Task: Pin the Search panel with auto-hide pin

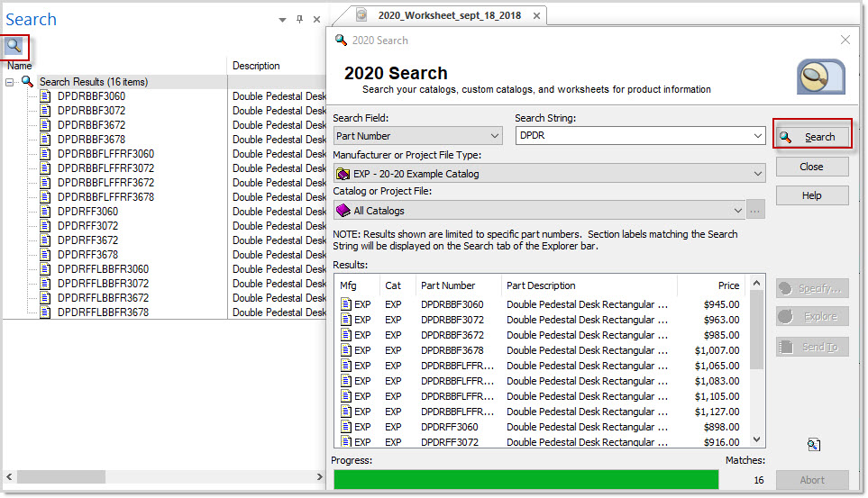Action: [x=299, y=20]
